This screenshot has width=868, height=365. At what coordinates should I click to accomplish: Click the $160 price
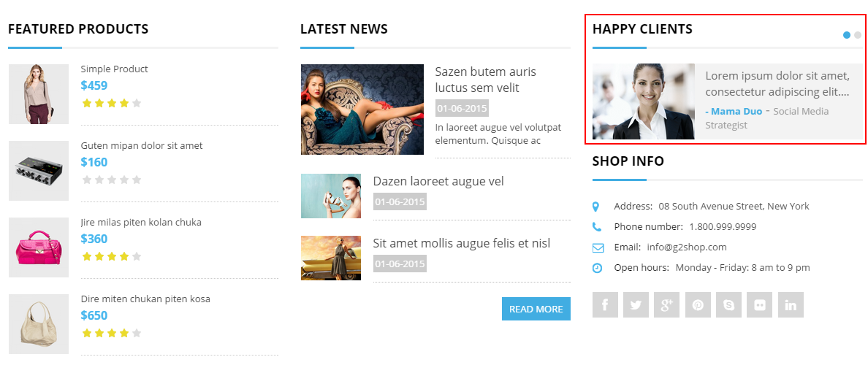click(x=94, y=162)
